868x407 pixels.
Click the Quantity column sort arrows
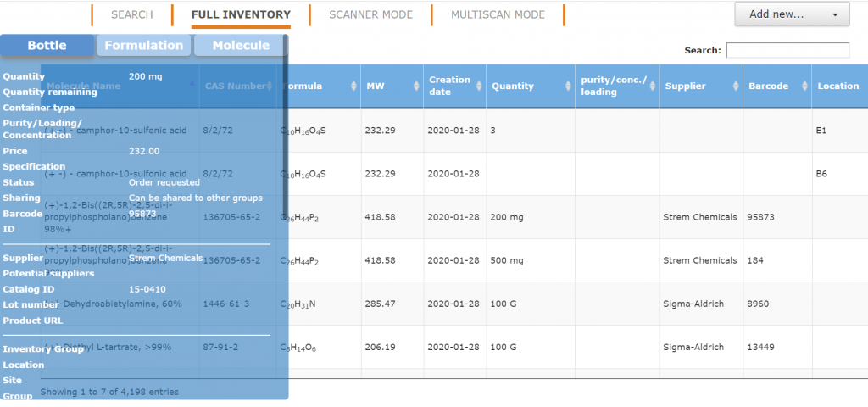[566, 86]
